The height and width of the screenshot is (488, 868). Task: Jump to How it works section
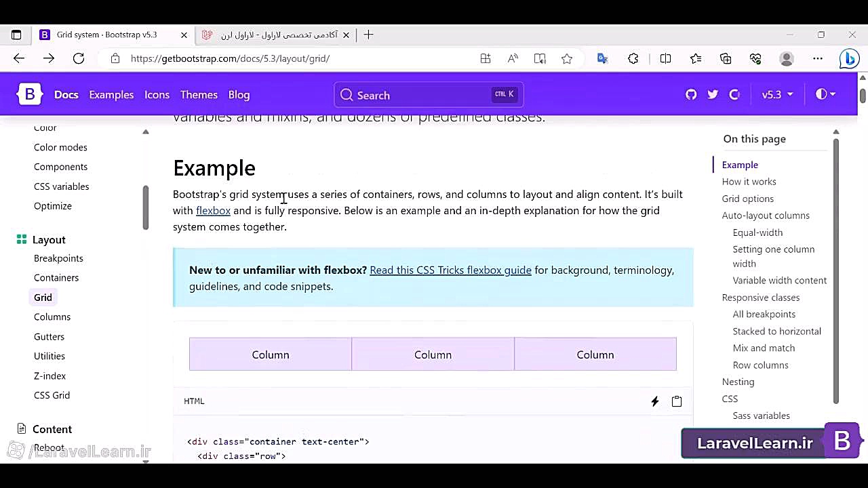(749, 182)
